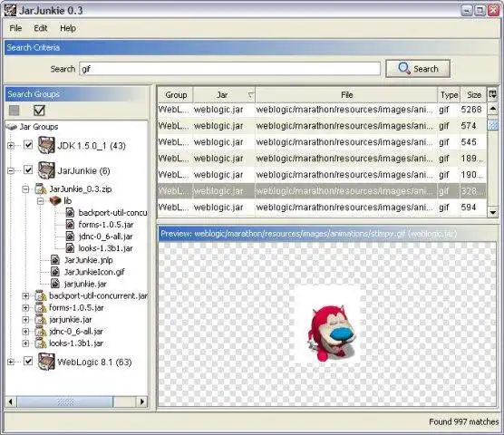Collapse the JarJunkie group node

pyautogui.click(x=11, y=170)
